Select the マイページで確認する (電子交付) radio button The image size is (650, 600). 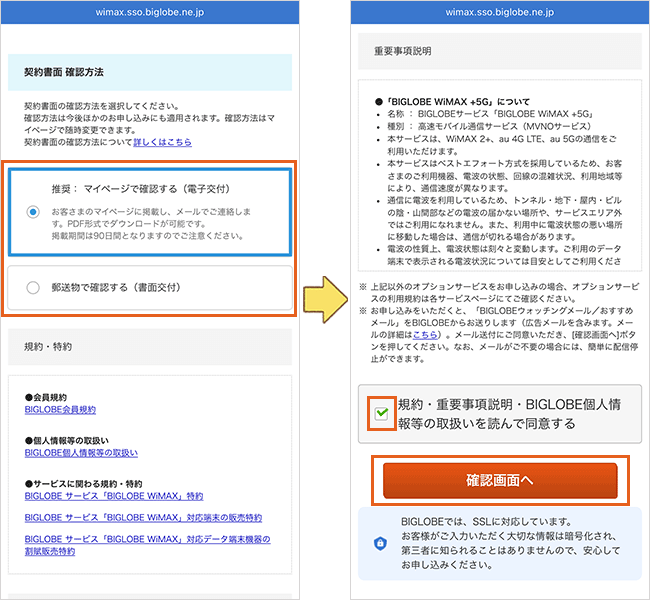(33, 212)
